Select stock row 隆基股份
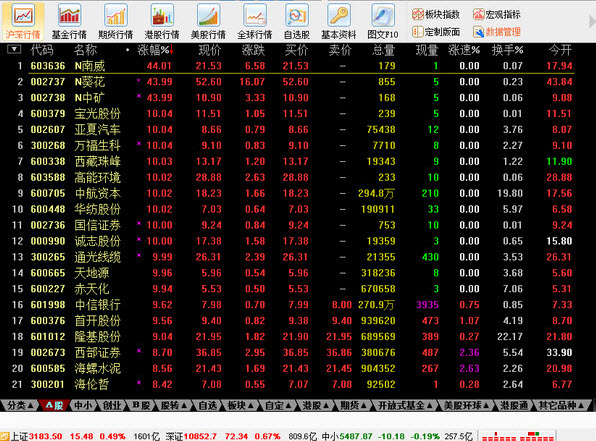Screen dimensions: 596x441 291,337
